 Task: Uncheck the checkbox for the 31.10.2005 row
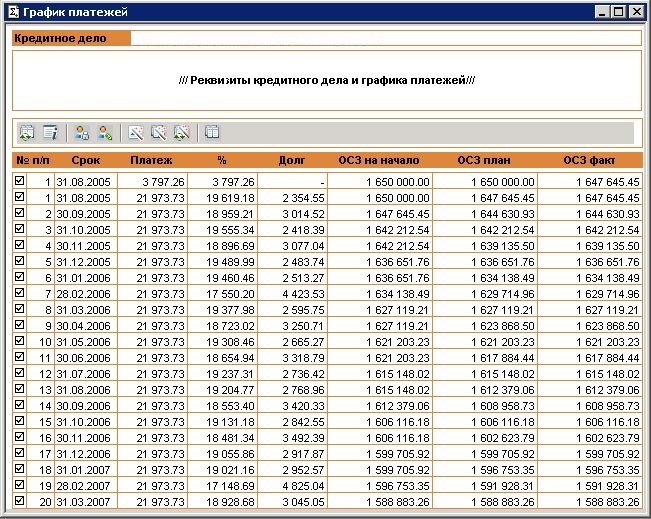[19, 229]
